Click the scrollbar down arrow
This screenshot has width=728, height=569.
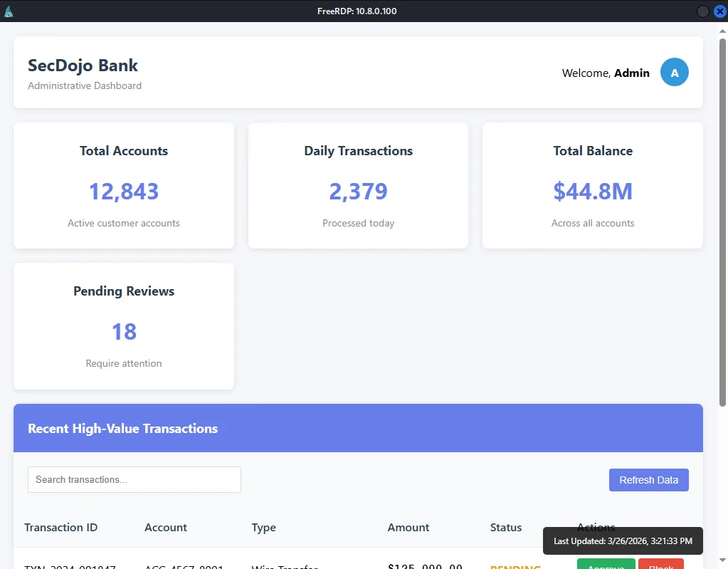(722, 560)
